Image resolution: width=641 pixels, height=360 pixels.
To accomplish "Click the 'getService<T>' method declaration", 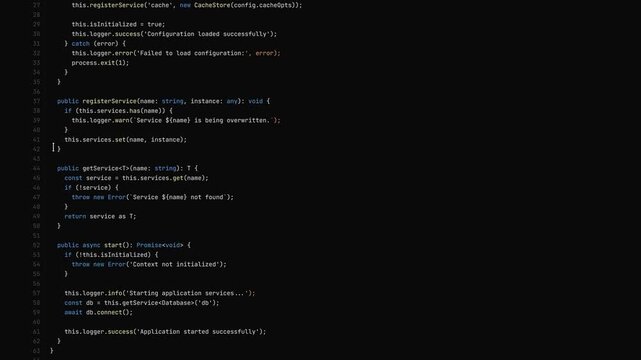I will pyautogui.click(x=105, y=168).
